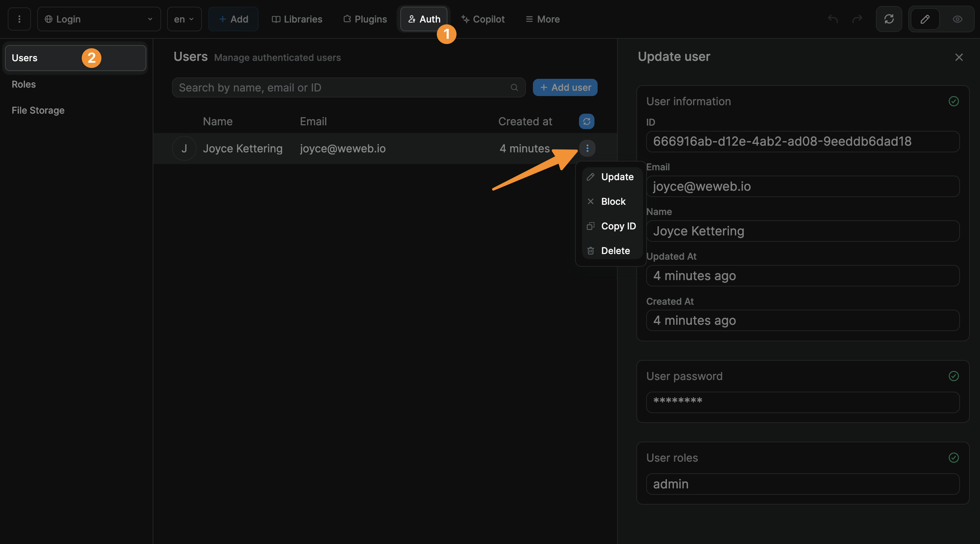Image resolution: width=980 pixels, height=544 pixels.
Task: Open the three-dot editor menu at top left
Action: tap(19, 19)
